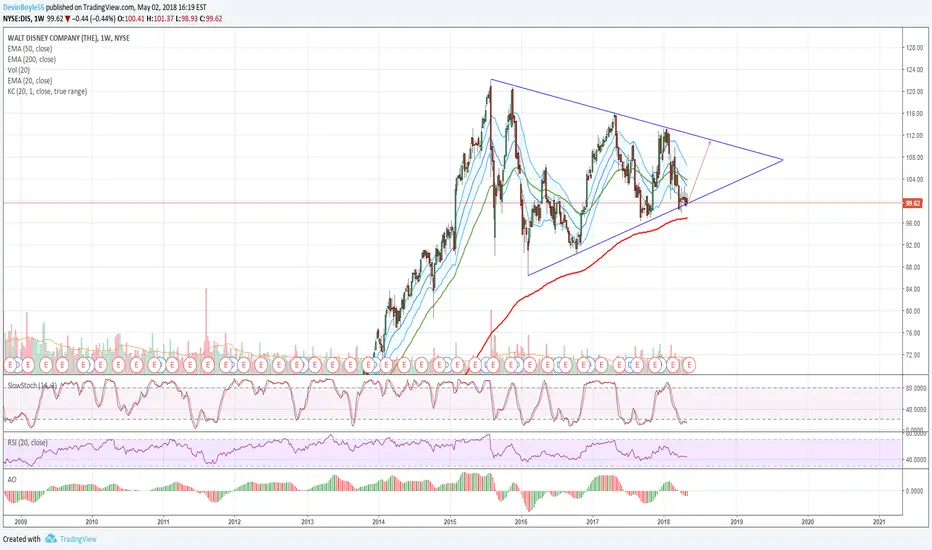Click the 2016 label on time axis
Screen dimensions: 932x550
point(521,521)
